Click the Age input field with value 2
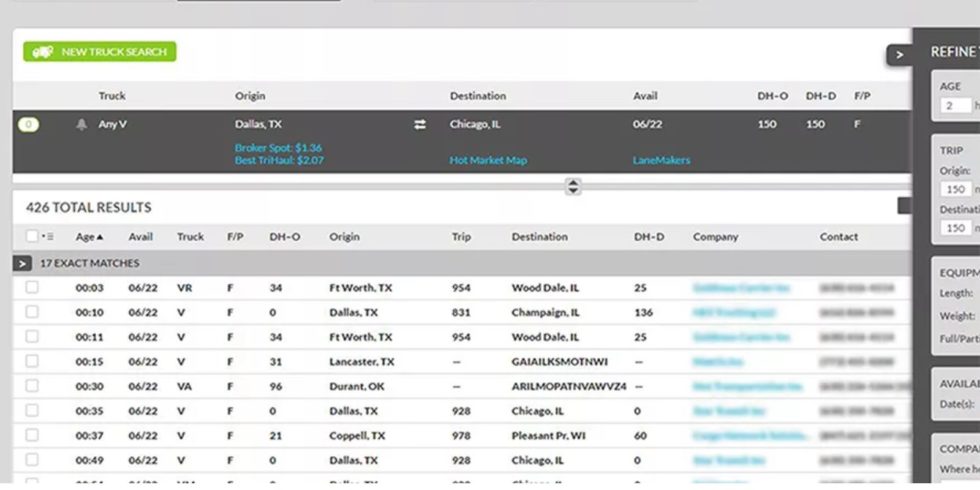The image size is (980, 490). (x=956, y=106)
